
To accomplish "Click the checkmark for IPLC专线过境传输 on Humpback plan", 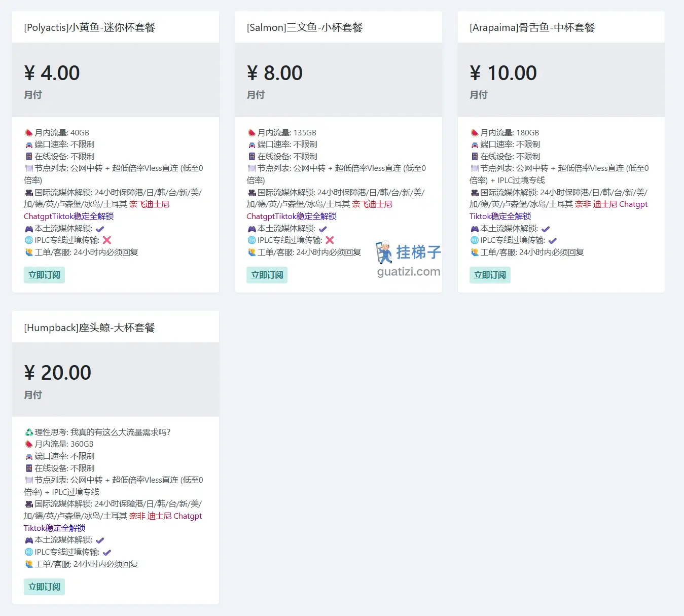I will point(107,552).
